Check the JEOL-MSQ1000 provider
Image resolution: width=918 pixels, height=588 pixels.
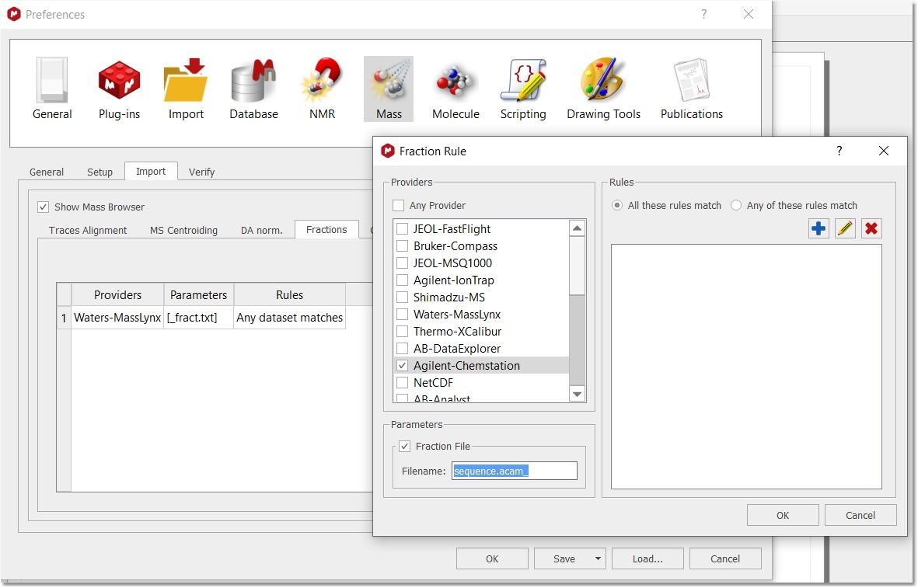[x=402, y=263]
